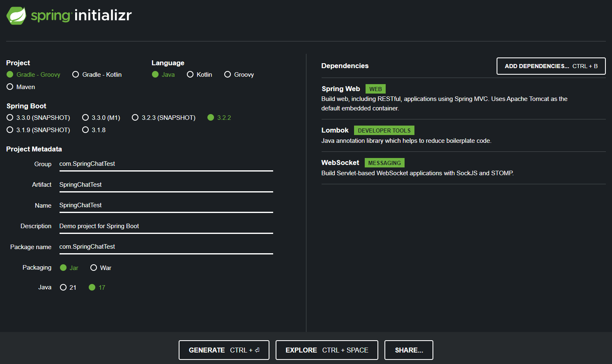Select Gradle - Kotlin project type

97,75
